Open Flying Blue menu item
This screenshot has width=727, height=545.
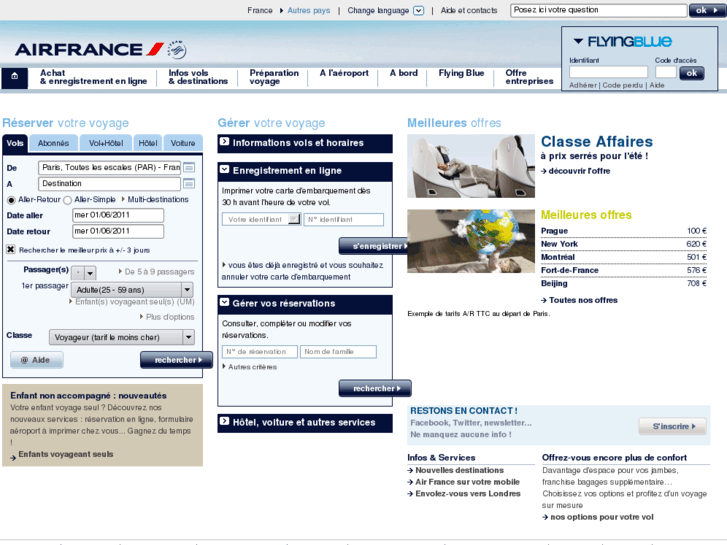pyautogui.click(x=461, y=73)
